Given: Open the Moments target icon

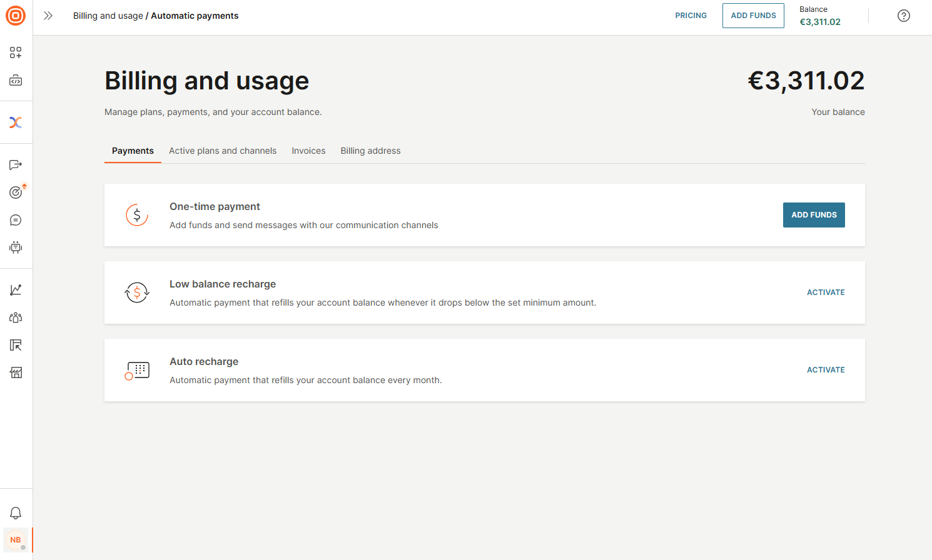Looking at the screenshot, I should pyautogui.click(x=16, y=192).
